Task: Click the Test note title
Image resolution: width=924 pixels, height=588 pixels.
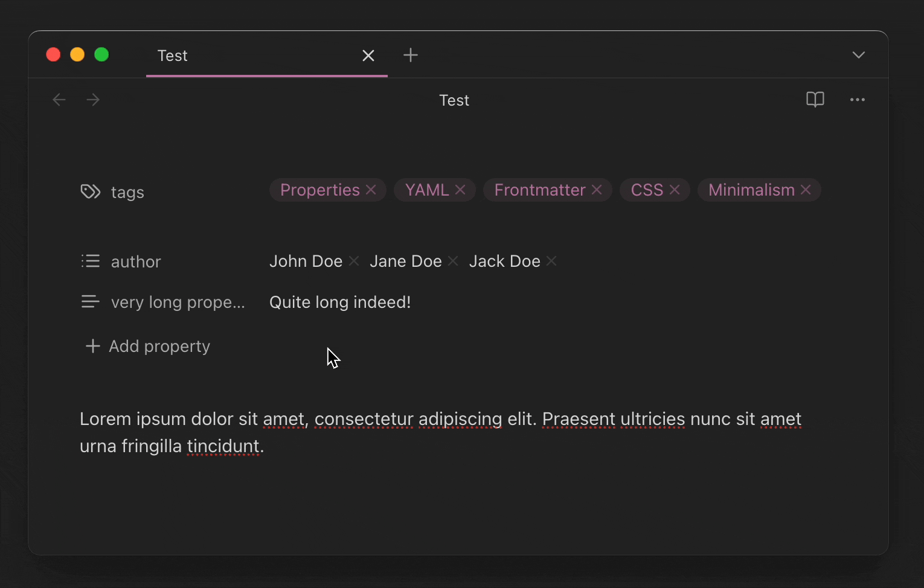Action: tap(454, 100)
